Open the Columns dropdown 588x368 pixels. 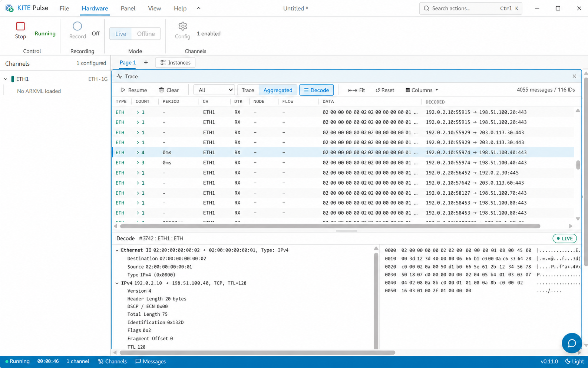point(422,90)
